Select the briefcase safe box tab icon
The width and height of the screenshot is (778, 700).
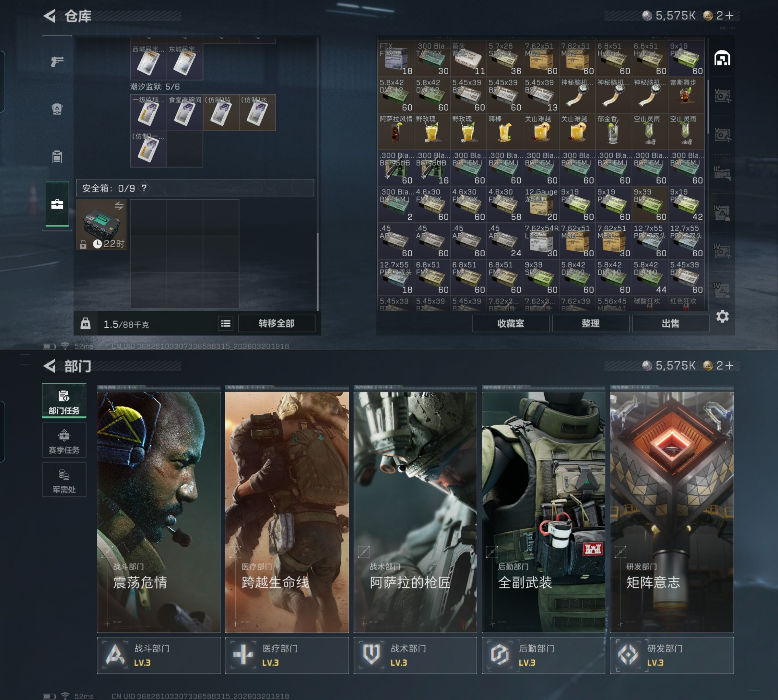57,204
